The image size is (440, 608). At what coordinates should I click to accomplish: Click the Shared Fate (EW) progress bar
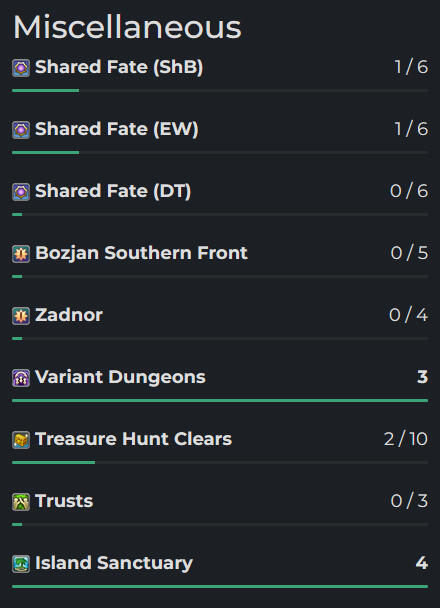click(220, 152)
